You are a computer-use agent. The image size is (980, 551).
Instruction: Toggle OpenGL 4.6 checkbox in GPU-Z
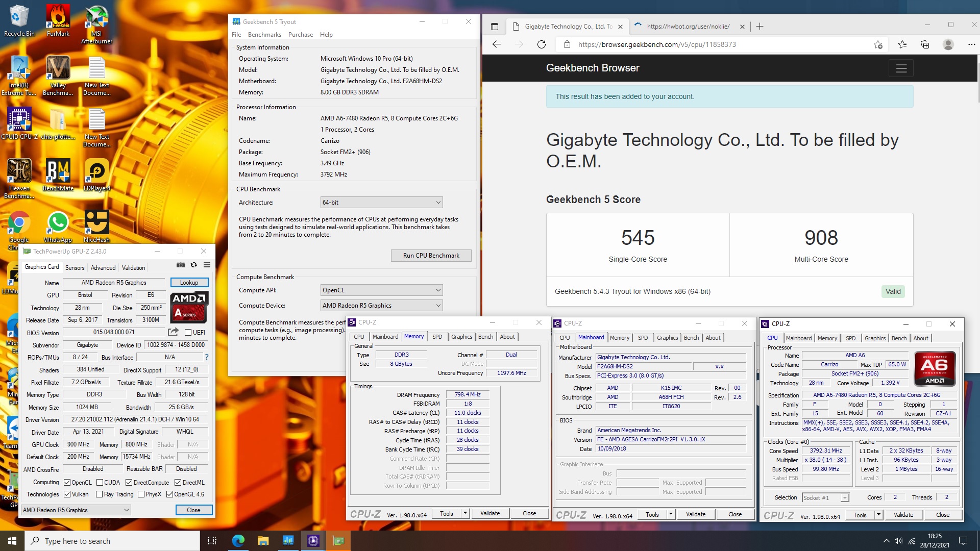point(169,494)
